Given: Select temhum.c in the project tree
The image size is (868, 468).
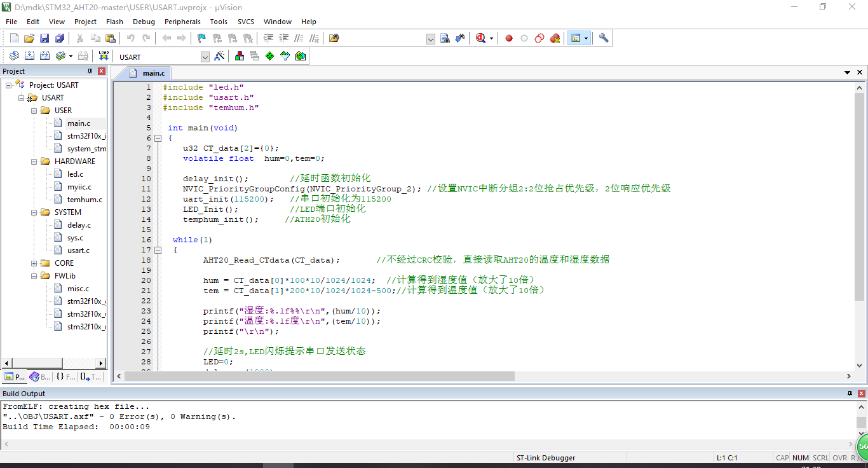Looking at the screenshot, I should (85, 200).
